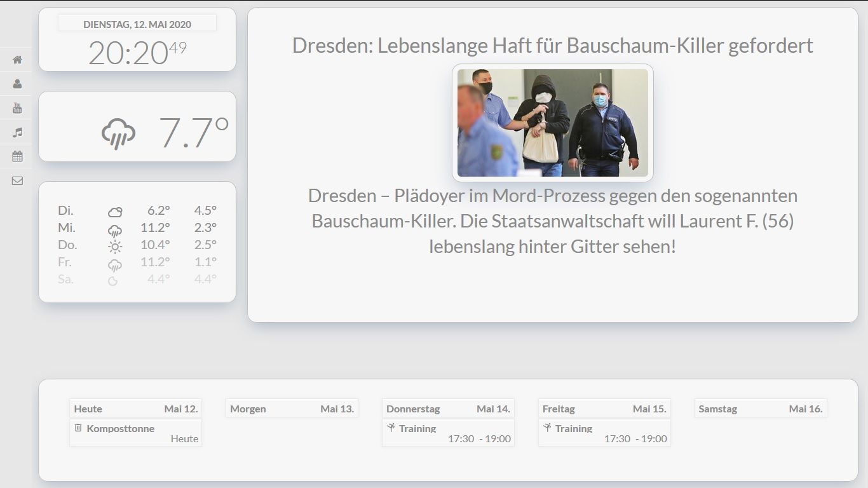The image size is (868, 488).
Task: Open the mail envelope sidebar icon
Action: (x=17, y=180)
